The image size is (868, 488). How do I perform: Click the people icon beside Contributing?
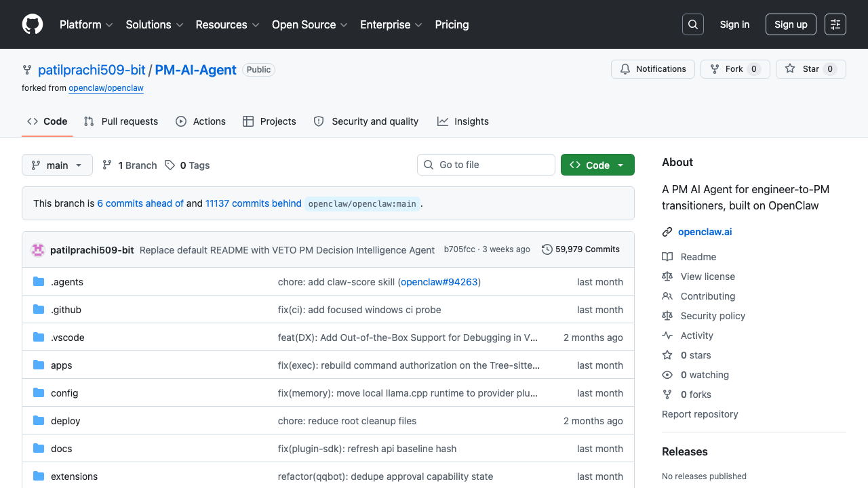667,296
